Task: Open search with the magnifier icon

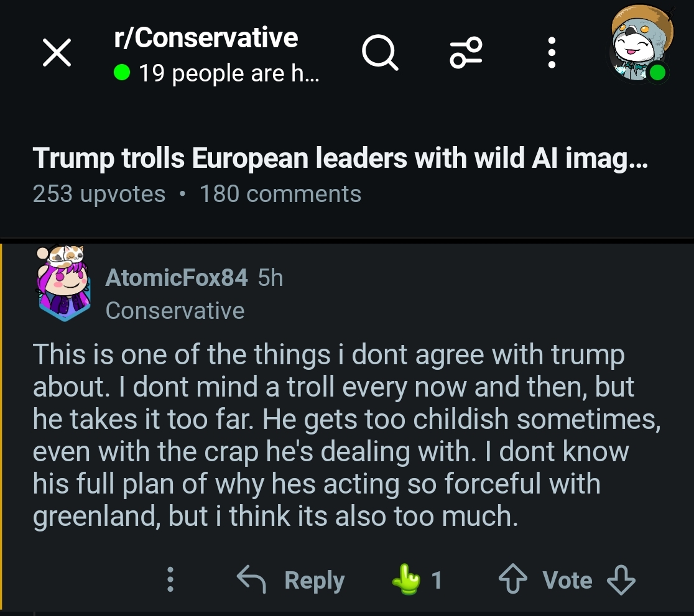Action: [x=379, y=52]
